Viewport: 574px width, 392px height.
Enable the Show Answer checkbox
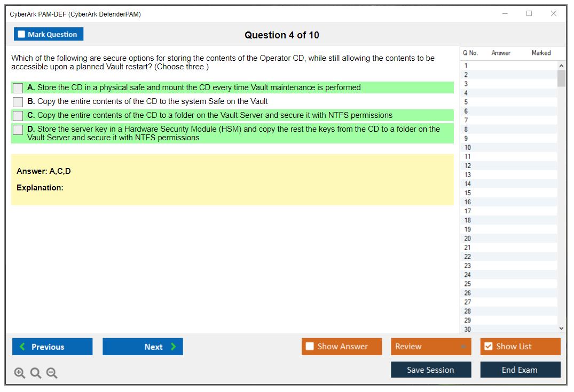click(x=310, y=347)
